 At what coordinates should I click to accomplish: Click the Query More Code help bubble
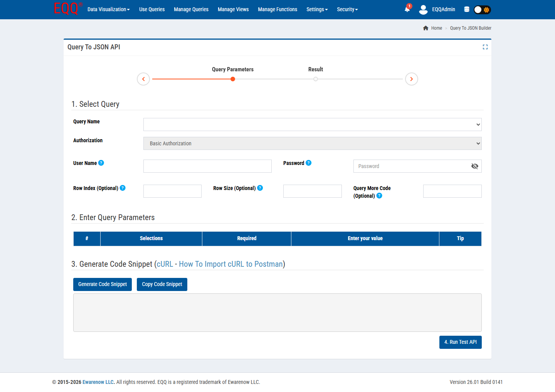tap(379, 195)
